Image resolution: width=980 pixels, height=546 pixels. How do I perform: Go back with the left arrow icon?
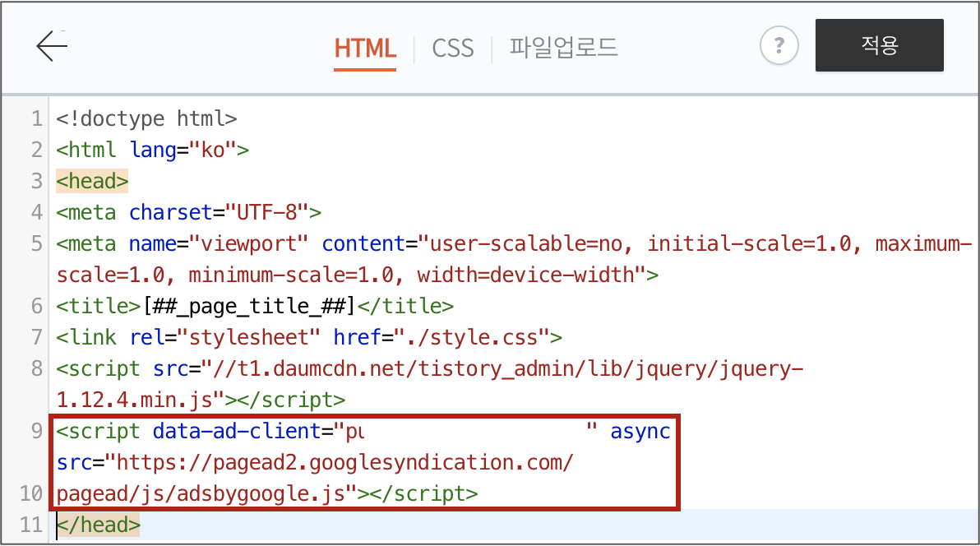point(52,46)
